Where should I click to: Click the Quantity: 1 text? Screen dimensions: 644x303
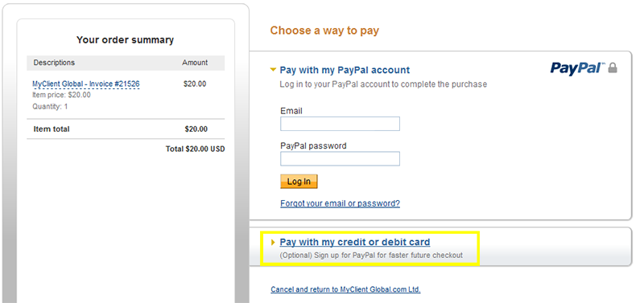[50, 107]
